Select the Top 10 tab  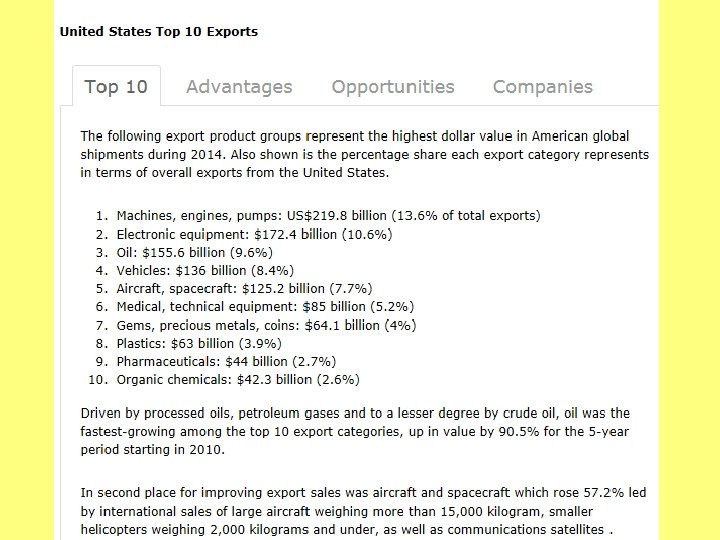pos(116,86)
